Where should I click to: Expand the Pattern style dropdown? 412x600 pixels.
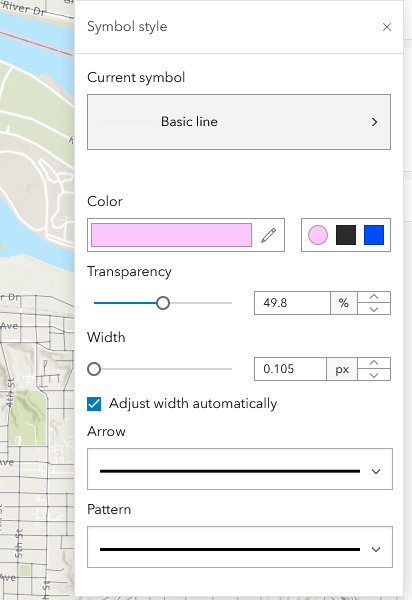click(x=240, y=547)
